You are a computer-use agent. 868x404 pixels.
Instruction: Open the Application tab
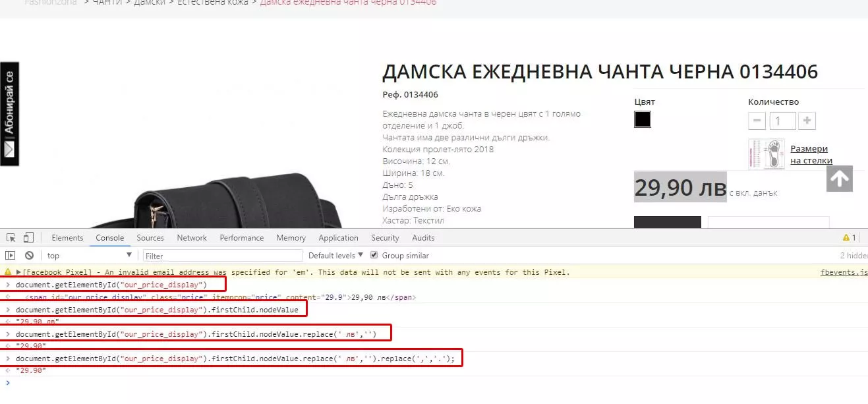point(338,237)
